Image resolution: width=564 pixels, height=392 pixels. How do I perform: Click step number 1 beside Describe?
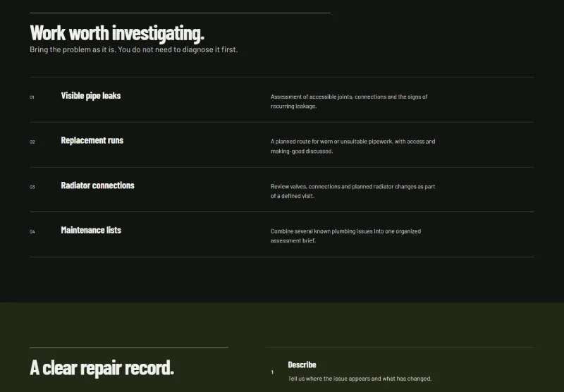click(272, 372)
